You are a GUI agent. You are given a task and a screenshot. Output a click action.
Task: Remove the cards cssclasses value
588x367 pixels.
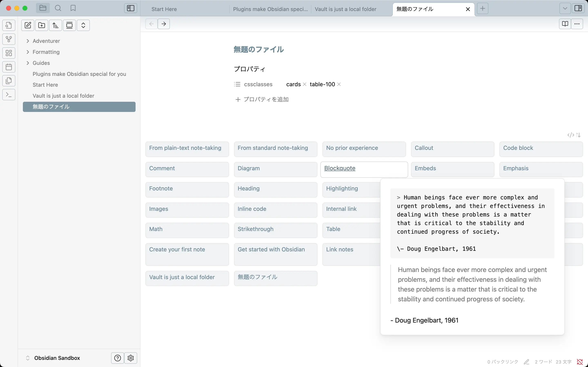304,84
